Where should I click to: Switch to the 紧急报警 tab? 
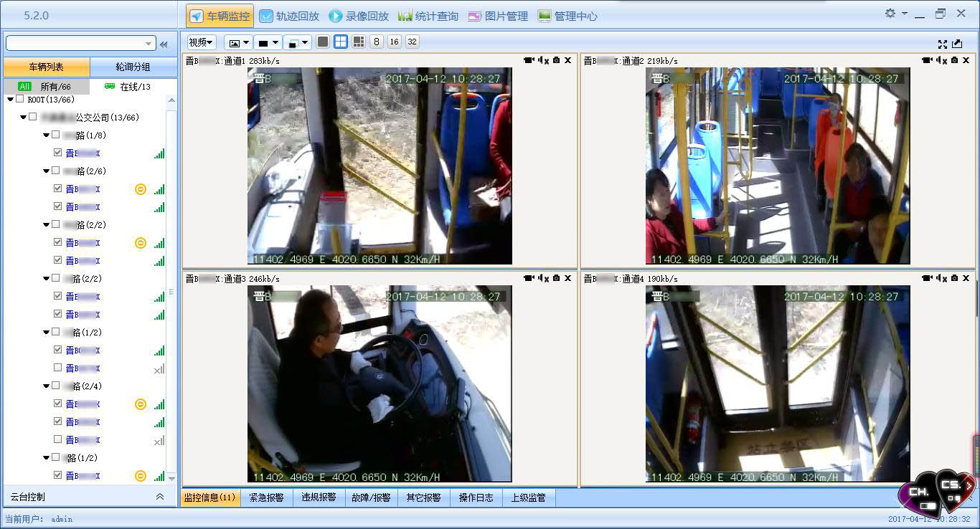click(266, 497)
